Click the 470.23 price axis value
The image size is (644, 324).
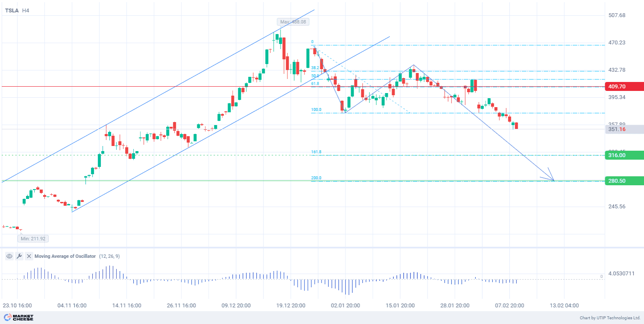pyautogui.click(x=617, y=43)
